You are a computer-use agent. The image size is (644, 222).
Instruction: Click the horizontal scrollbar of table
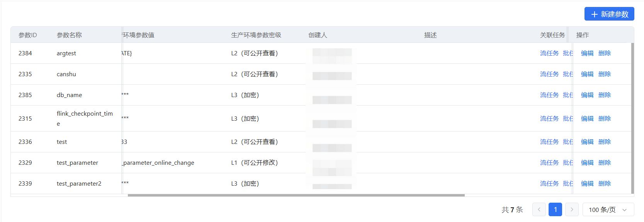pyautogui.click(x=296, y=195)
